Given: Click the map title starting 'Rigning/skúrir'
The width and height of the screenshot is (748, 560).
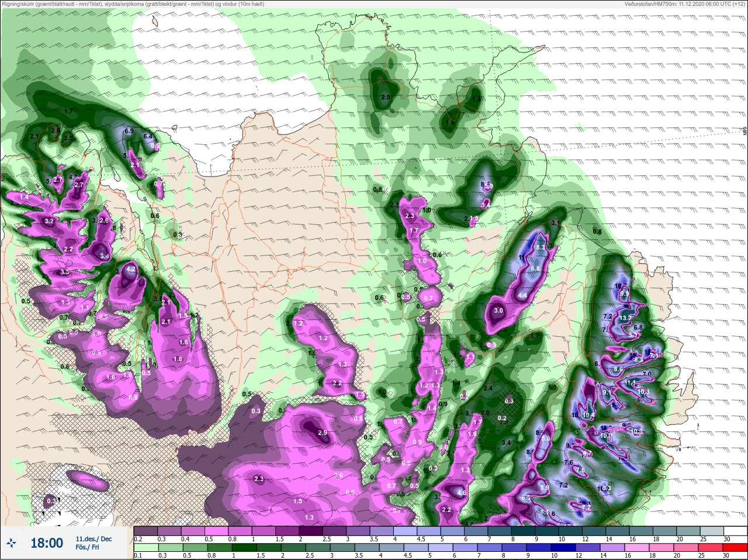Looking at the screenshot, I should point(133,4).
